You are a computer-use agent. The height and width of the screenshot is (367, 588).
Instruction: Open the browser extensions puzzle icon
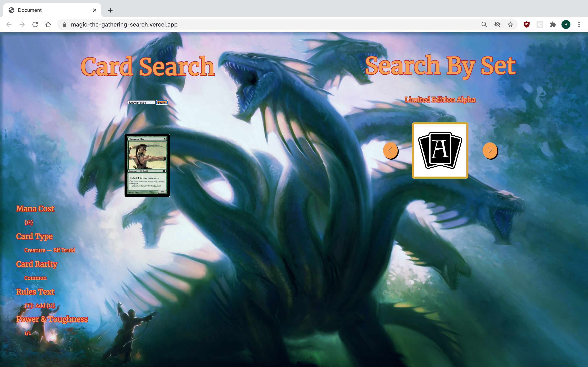pyautogui.click(x=553, y=24)
